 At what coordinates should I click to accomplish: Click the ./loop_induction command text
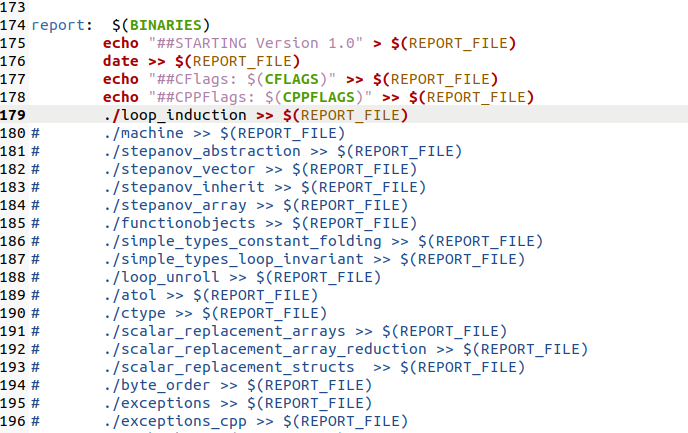point(175,115)
